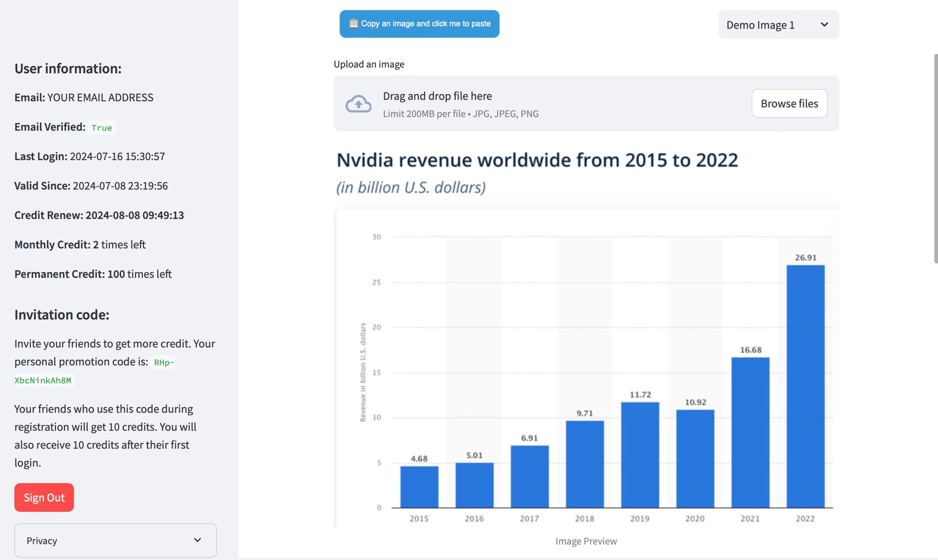
Task: Click the Sign Out button
Action: tap(44, 498)
